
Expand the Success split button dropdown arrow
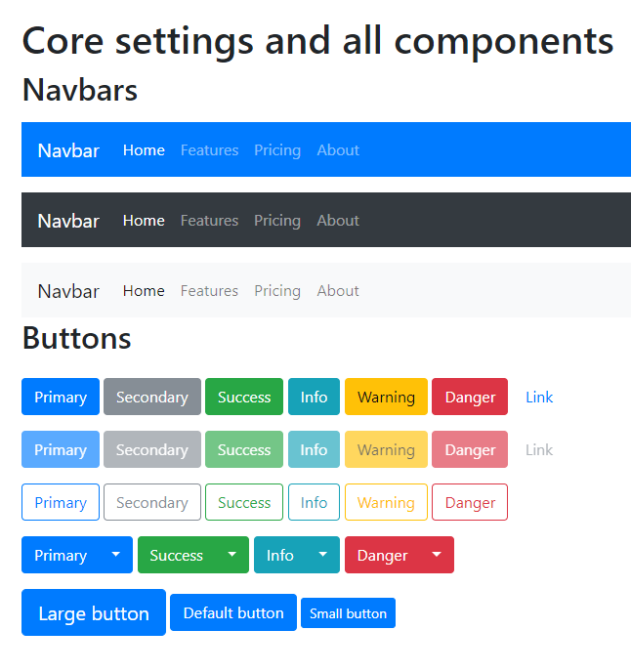pyautogui.click(x=232, y=555)
